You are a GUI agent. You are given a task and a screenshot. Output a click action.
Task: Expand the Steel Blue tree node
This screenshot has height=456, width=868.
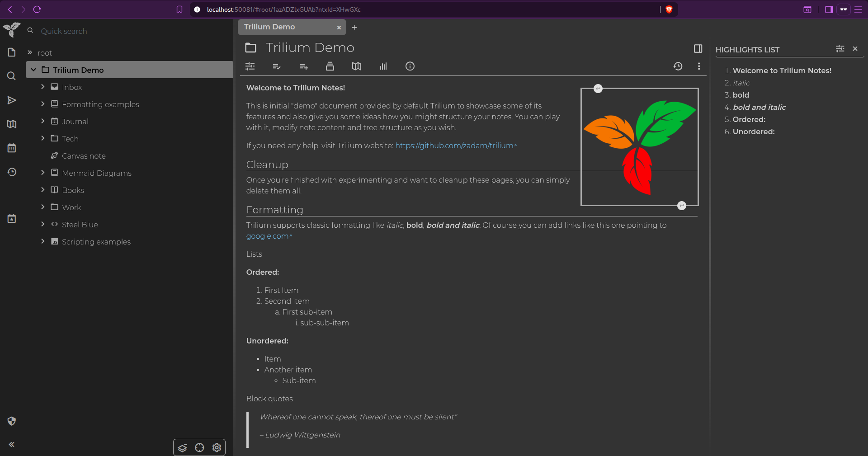pos(43,224)
